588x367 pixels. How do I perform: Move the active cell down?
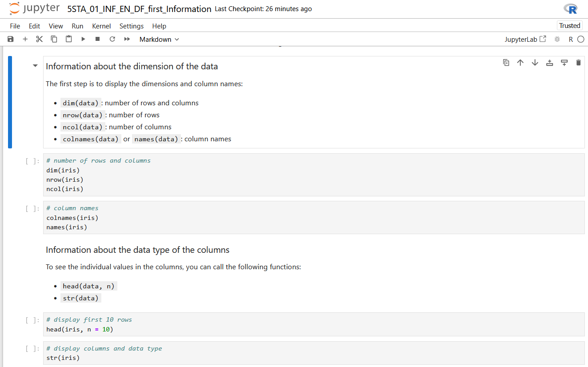(535, 63)
